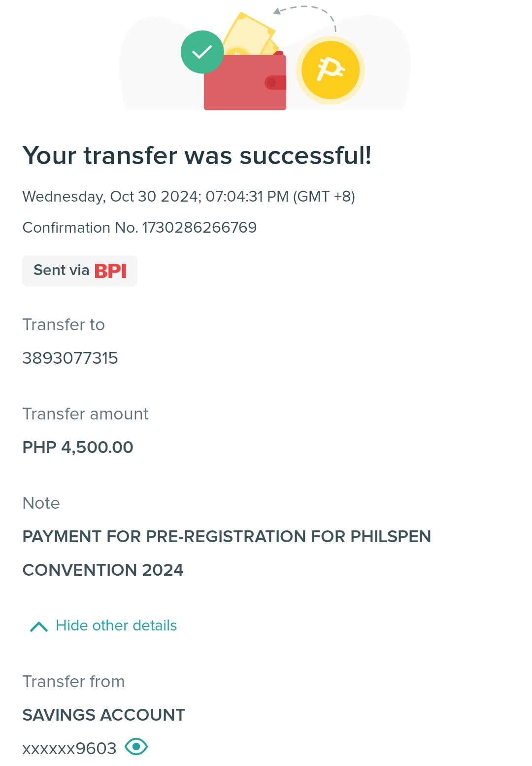Click the Transfer amount label

tap(86, 414)
